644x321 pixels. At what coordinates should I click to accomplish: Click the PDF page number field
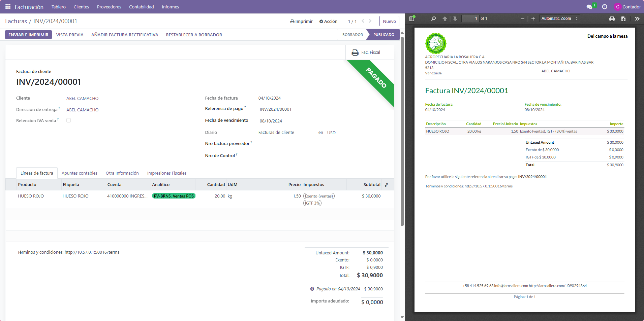coord(470,19)
